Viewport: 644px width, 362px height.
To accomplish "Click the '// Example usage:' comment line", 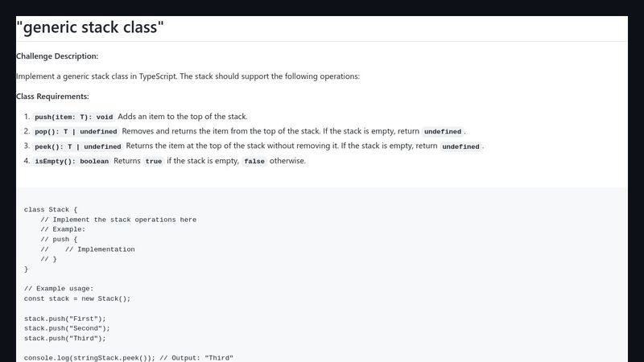I will [59, 289].
